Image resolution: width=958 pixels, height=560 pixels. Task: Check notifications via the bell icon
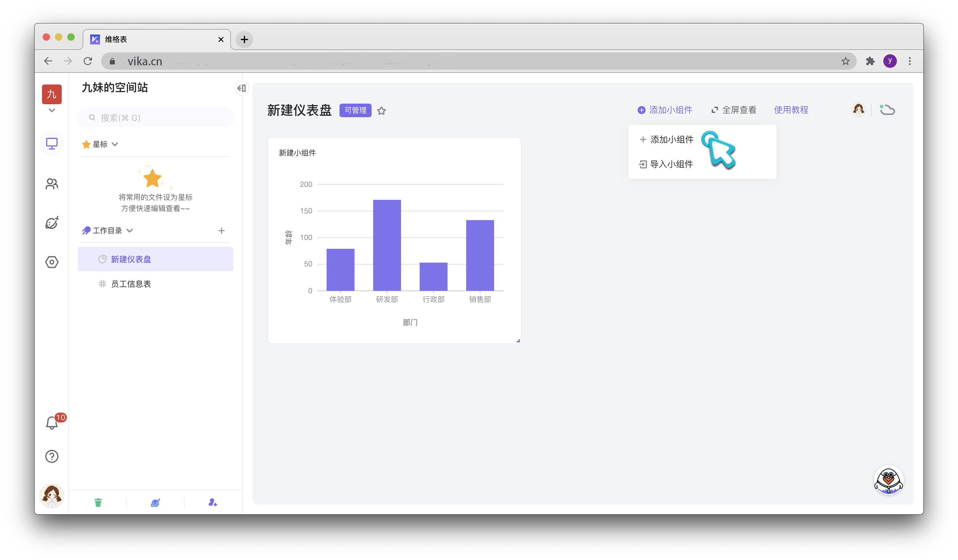coord(52,422)
